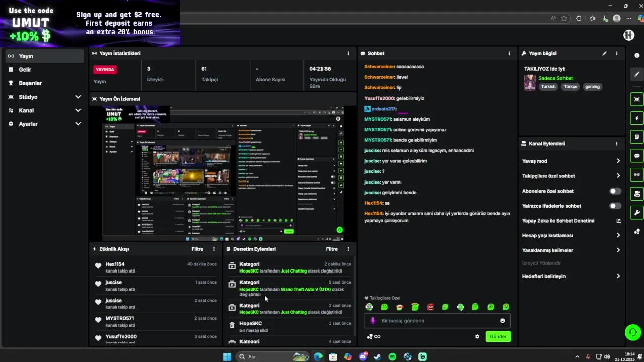Click Gönder button to send message
The image size is (644, 362).
(x=498, y=337)
